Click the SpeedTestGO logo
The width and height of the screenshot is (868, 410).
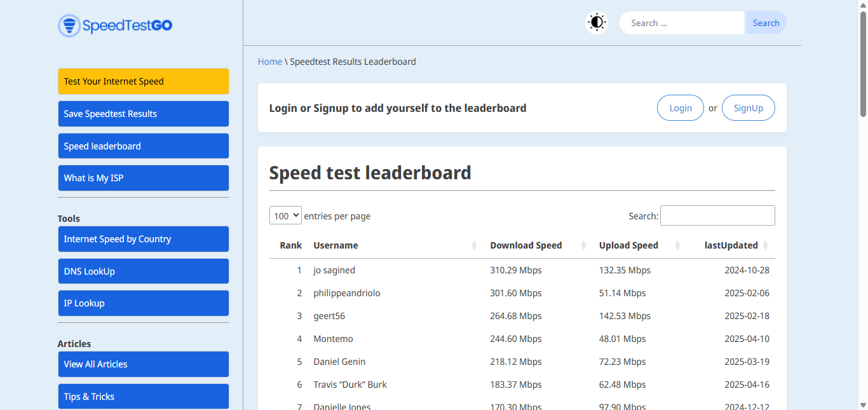coord(115,25)
